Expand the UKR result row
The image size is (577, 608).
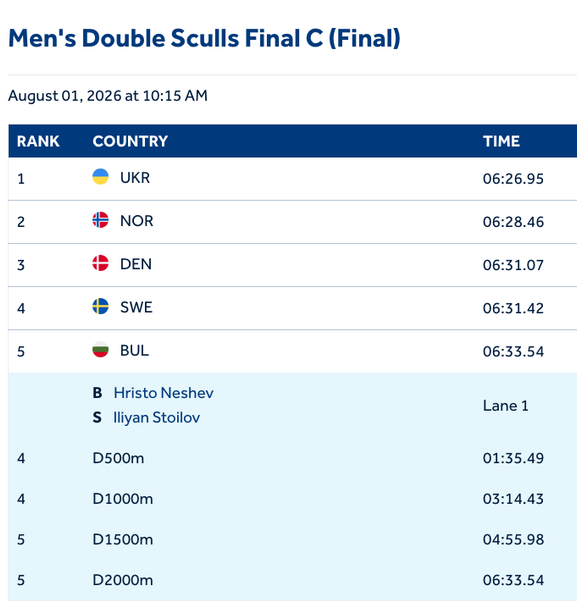tap(293, 179)
